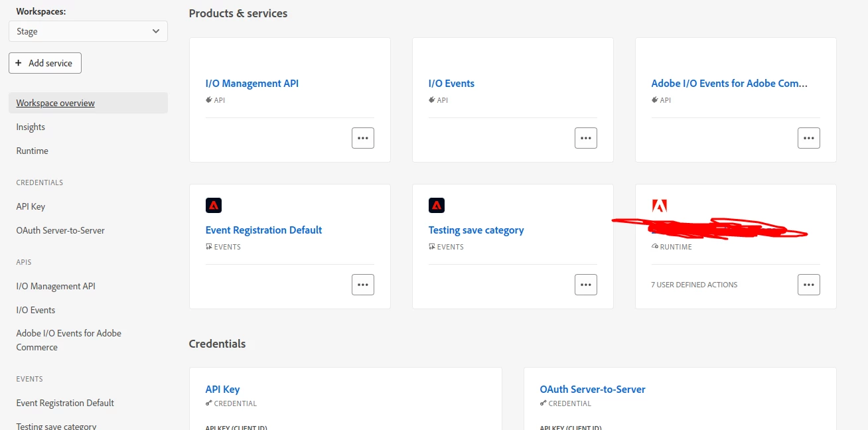Viewport: 868px width, 430px height.
Task: Click Adobe logo icon on Event Registration Default card
Action: [214, 206]
